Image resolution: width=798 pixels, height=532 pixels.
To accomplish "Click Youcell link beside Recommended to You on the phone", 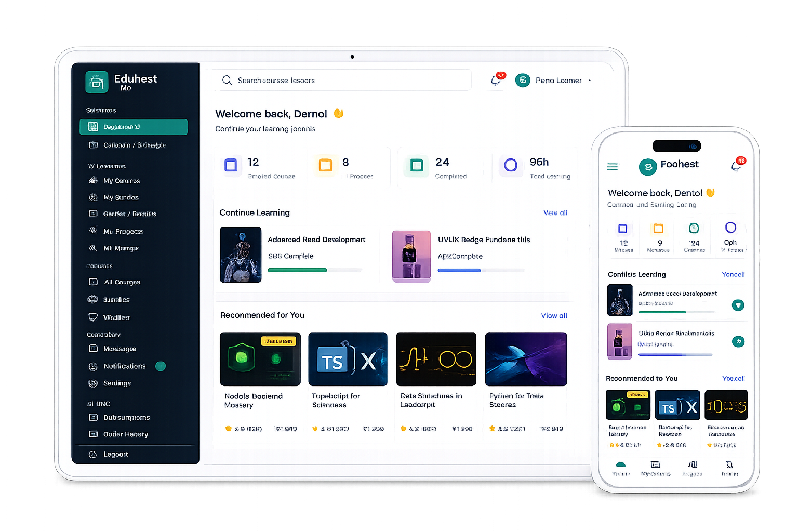I will click(734, 379).
